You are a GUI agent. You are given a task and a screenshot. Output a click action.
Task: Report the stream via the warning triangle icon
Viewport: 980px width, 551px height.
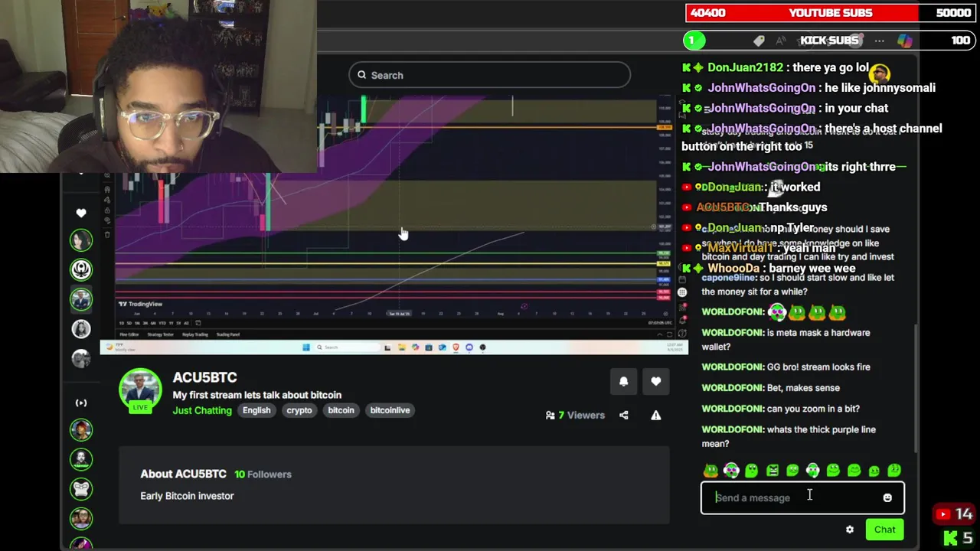[x=656, y=415]
